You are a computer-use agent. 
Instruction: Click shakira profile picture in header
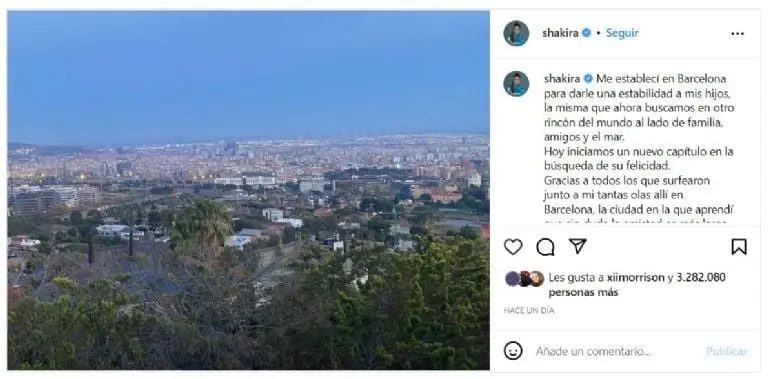[516, 33]
